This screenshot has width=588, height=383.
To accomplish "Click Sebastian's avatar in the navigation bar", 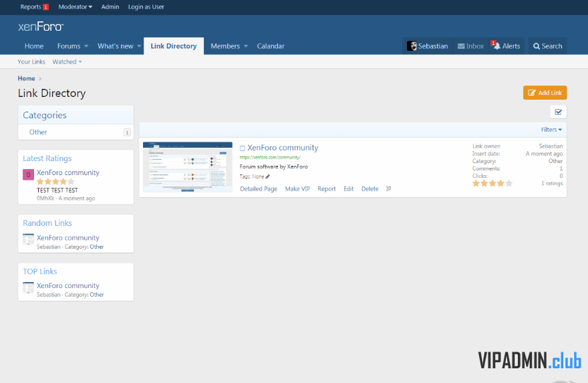I will (x=412, y=46).
